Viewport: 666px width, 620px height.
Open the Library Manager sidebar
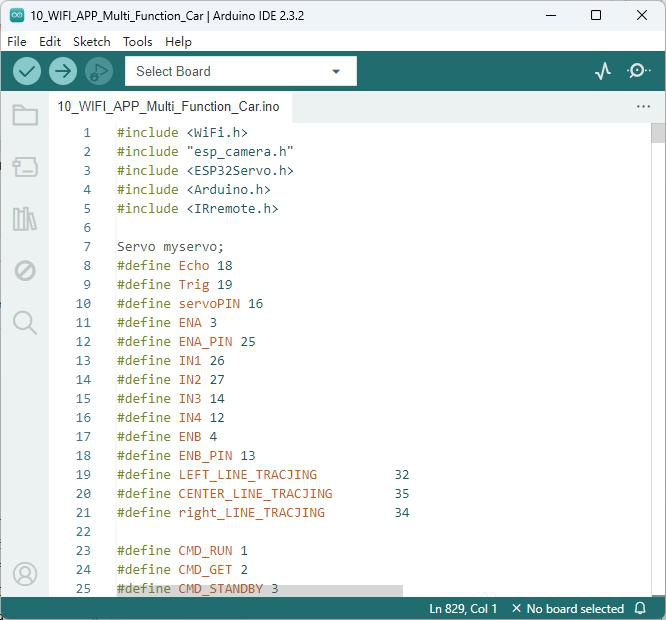click(x=25, y=219)
